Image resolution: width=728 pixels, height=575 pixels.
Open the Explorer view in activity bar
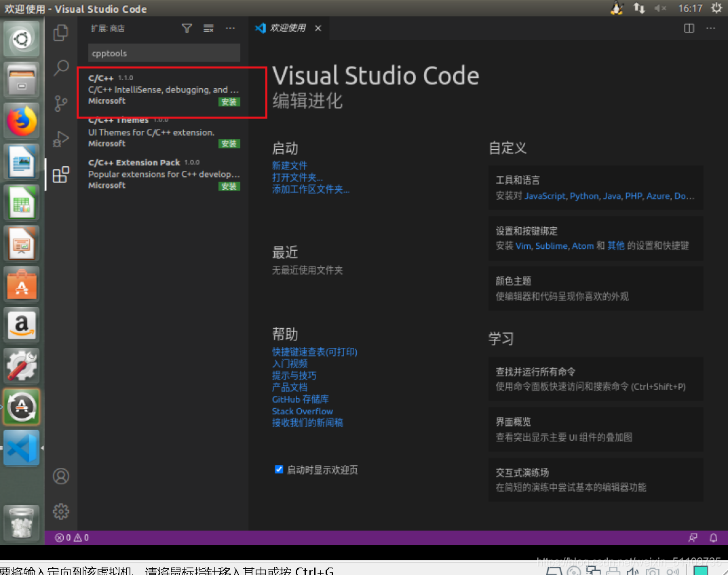tap(61, 33)
